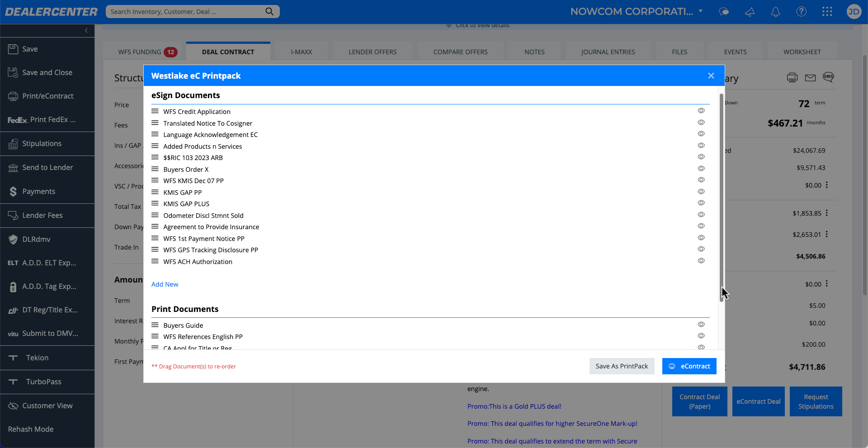Select Send to Lender
The width and height of the screenshot is (868, 448).
click(x=47, y=167)
